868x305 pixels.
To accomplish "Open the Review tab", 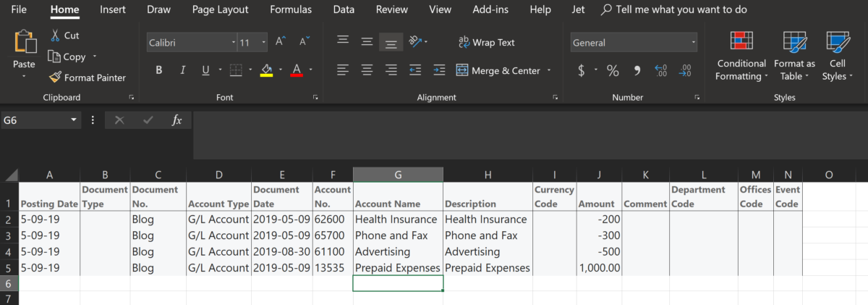I will [x=392, y=9].
